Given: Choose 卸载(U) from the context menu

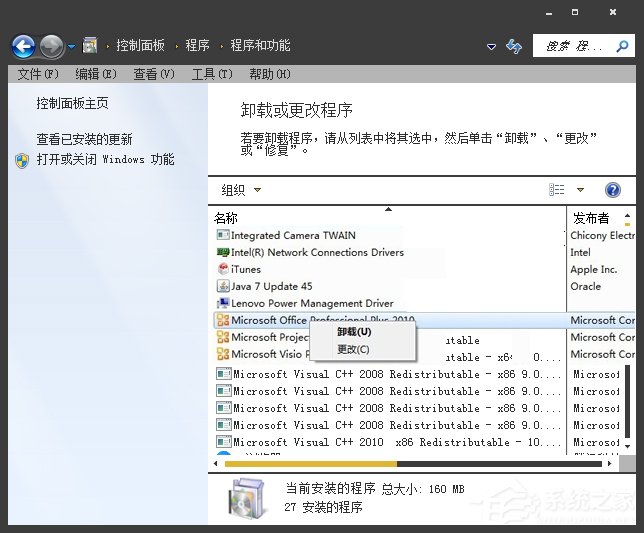Looking at the screenshot, I should (x=354, y=332).
